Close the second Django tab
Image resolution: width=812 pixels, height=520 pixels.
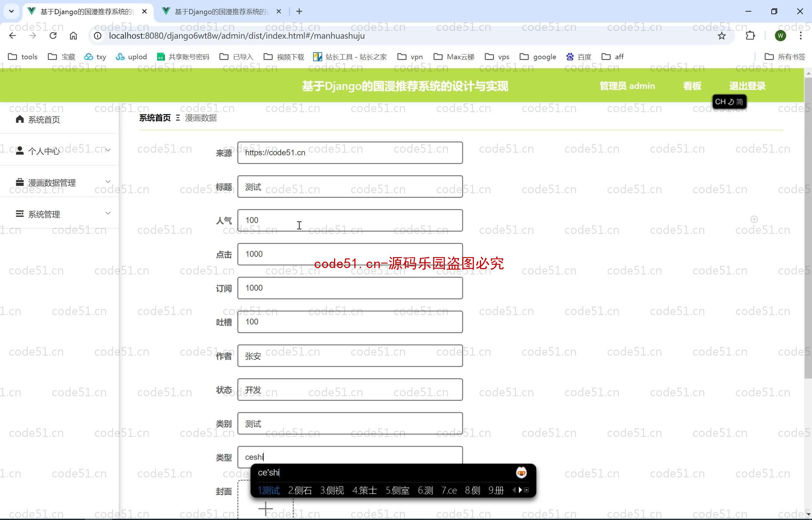pyautogui.click(x=278, y=12)
